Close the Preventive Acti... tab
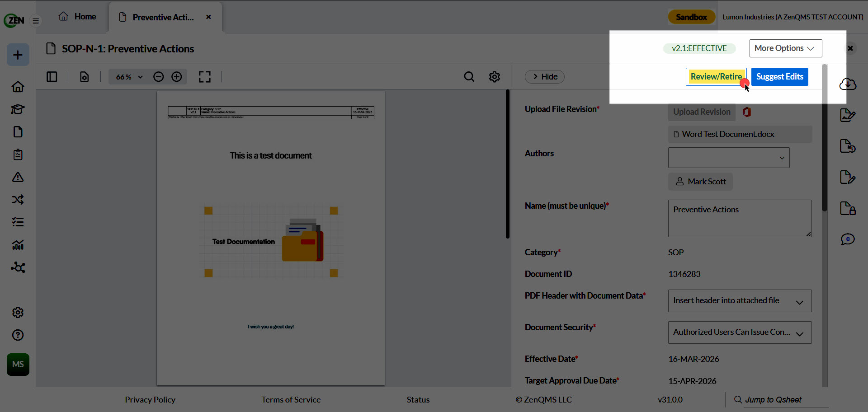This screenshot has height=412, width=868. pyautogui.click(x=208, y=17)
